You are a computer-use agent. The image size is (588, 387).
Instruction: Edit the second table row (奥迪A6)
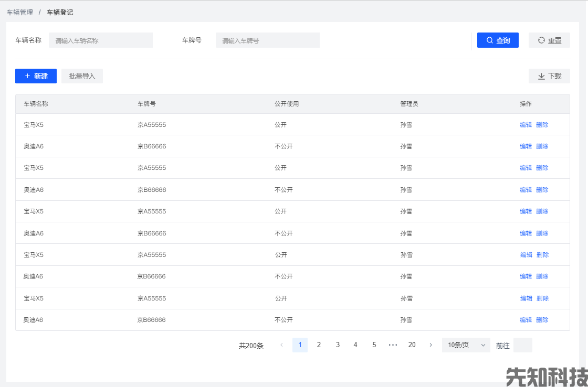pyautogui.click(x=526, y=146)
